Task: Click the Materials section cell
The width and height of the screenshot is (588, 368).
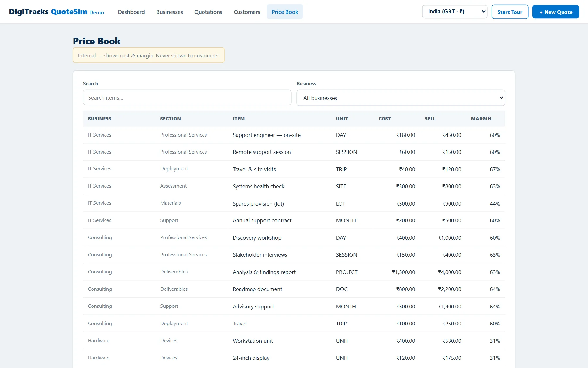Action: point(171,203)
